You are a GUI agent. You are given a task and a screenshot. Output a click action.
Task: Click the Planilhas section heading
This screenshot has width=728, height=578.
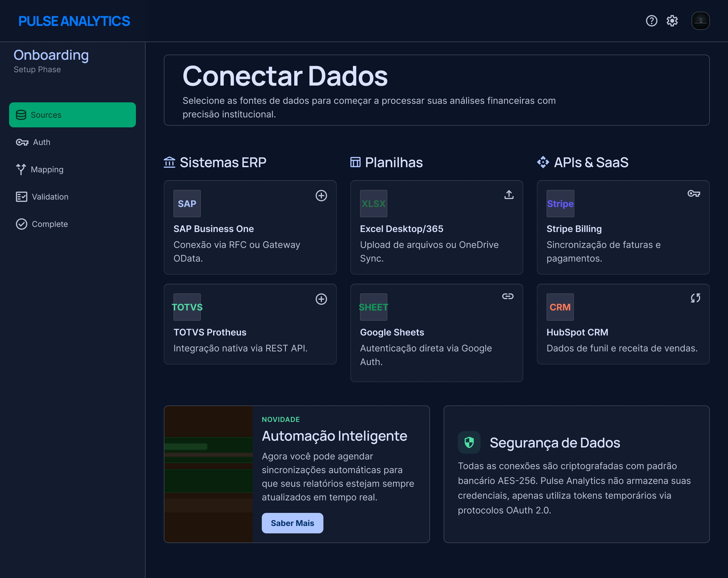point(394,162)
